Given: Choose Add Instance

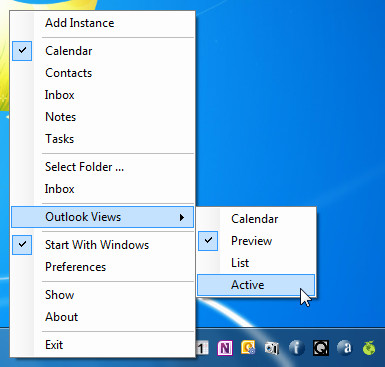Looking at the screenshot, I should (102, 23).
